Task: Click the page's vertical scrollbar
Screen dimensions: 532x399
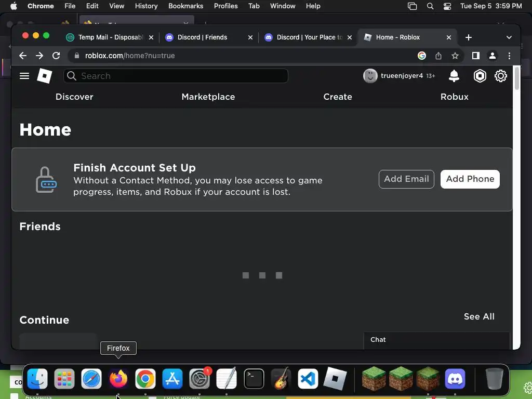Action: pos(517,79)
